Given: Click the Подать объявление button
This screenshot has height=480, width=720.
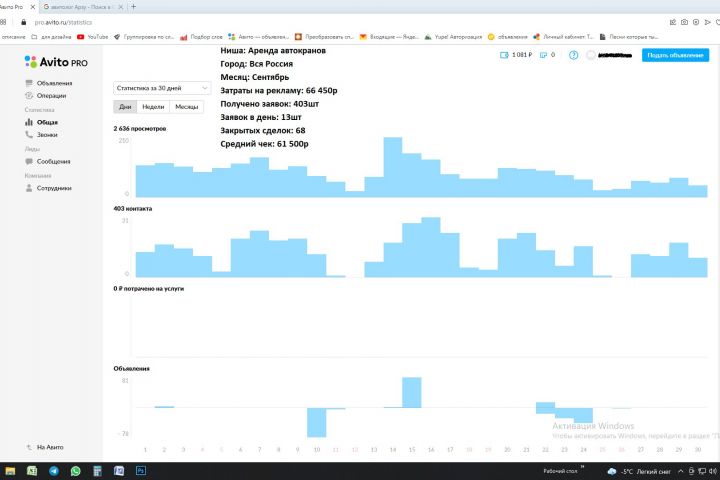Looking at the screenshot, I should 675,55.
